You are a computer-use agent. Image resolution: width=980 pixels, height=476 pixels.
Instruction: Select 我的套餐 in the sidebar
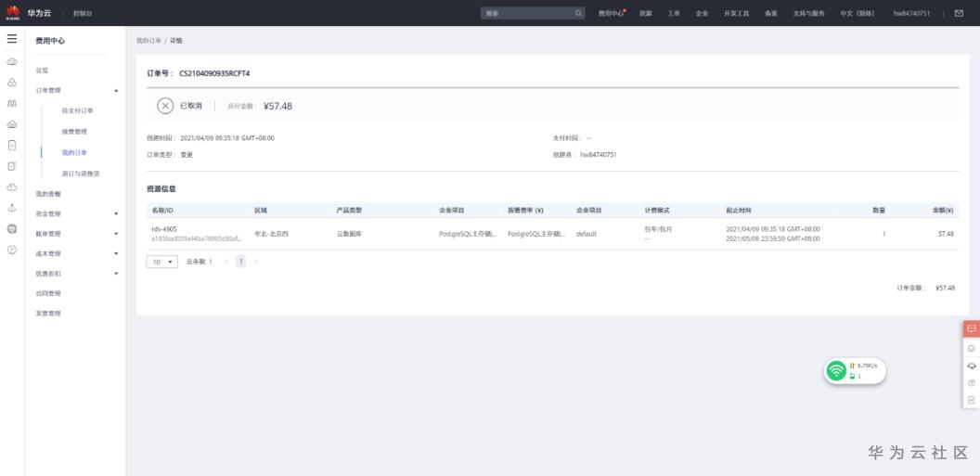[48, 194]
